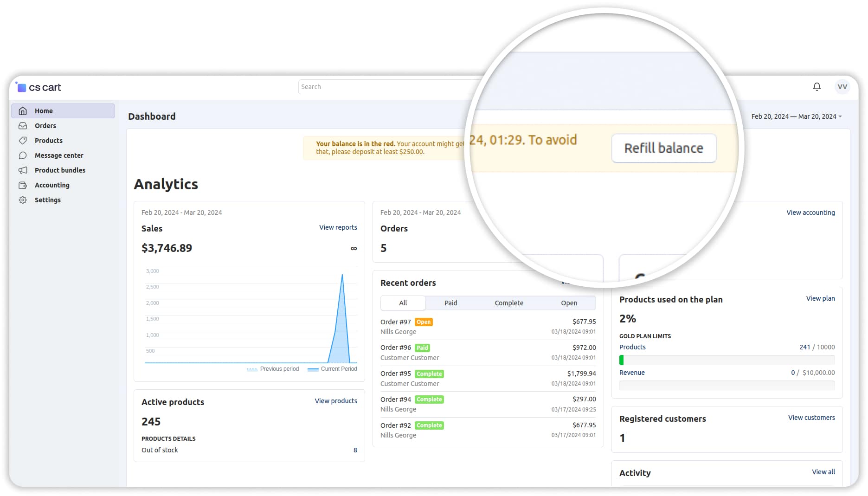Switch to Complete orders tab
868x496 pixels.
click(x=508, y=303)
